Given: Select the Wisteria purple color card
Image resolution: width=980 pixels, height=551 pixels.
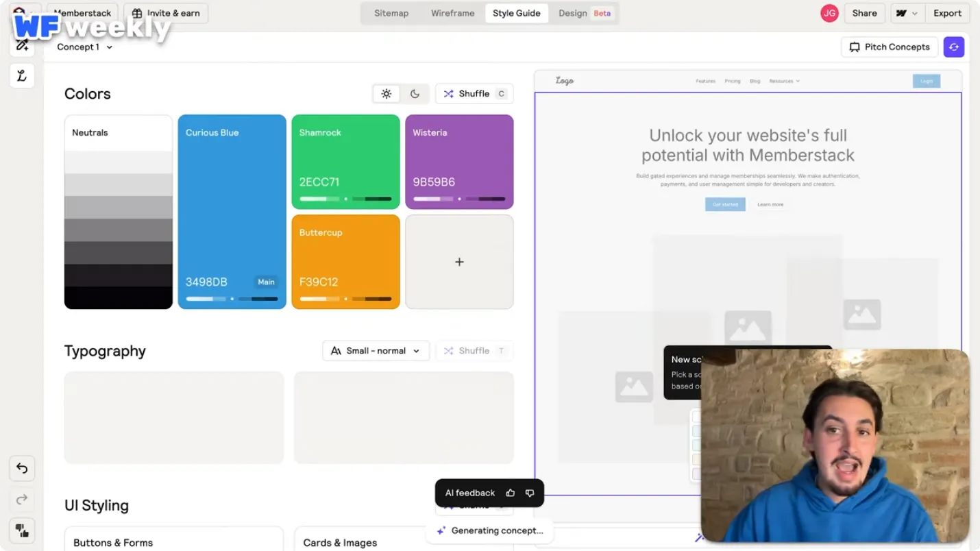Looking at the screenshot, I should [459, 162].
